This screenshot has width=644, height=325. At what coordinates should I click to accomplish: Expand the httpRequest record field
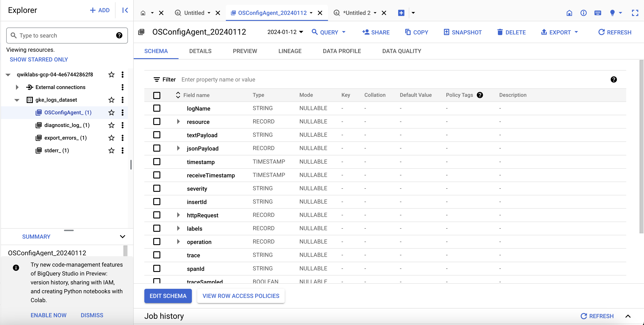click(x=178, y=215)
